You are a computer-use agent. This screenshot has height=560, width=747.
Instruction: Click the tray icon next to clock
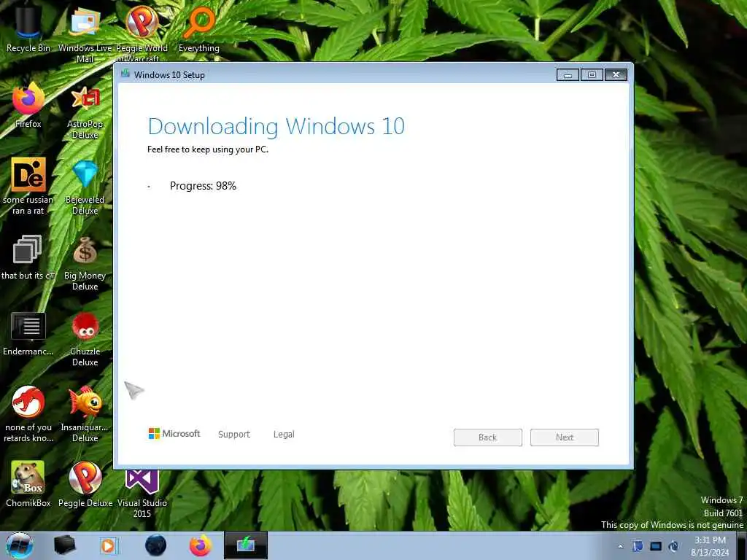coord(673,546)
